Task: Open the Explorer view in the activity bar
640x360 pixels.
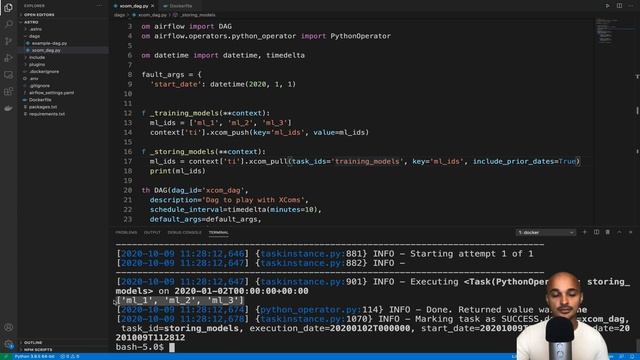Action: point(8,8)
